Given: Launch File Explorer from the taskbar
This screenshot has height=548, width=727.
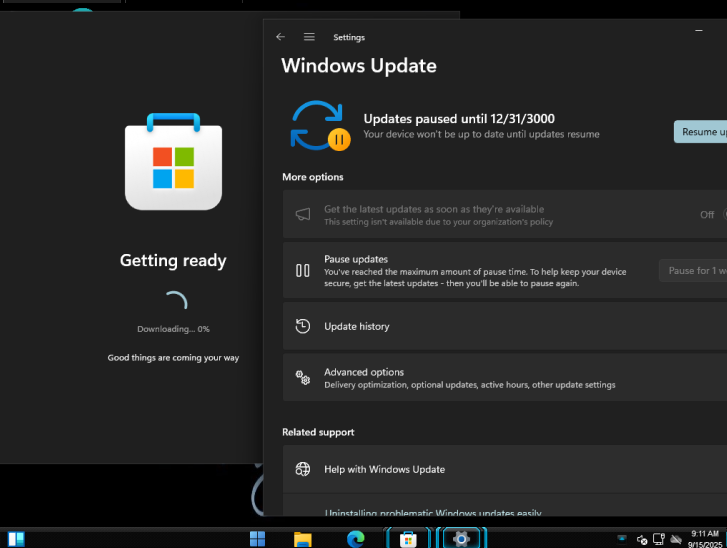Looking at the screenshot, I should (303, 539).
